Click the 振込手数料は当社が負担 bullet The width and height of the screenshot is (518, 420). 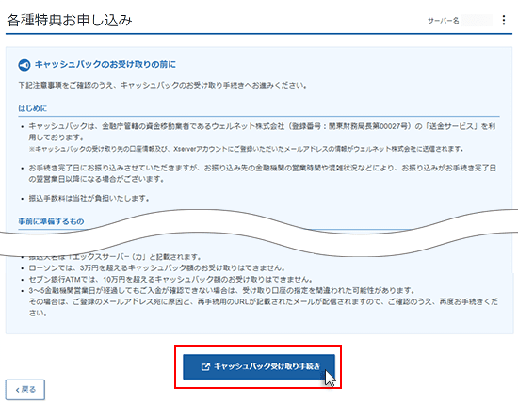(x=89, y=198)
